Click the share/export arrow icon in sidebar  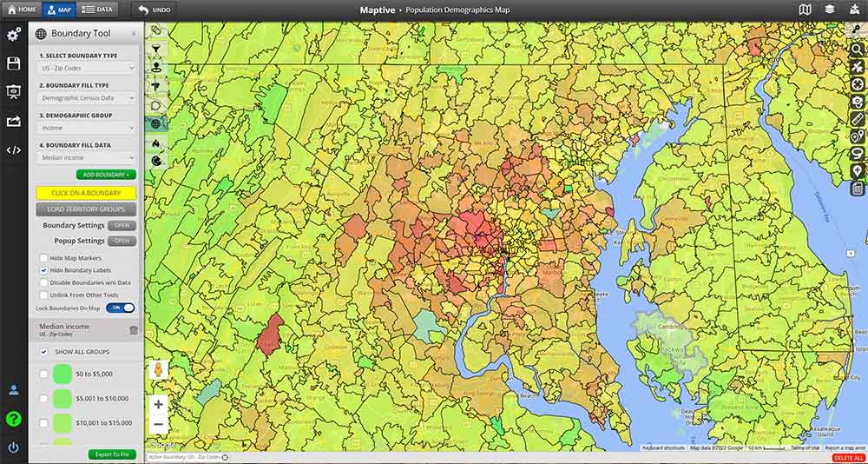(x=13, y=121)
